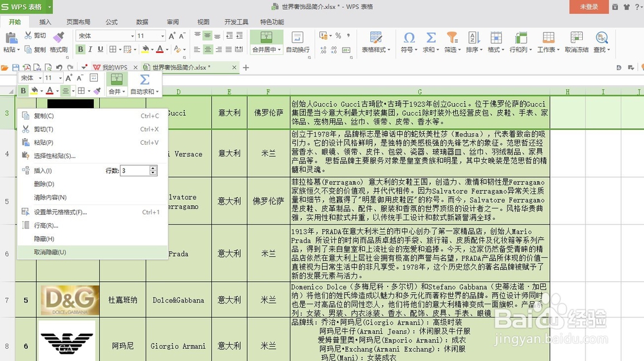Click fill color yellow swatch in ribbon
The width and height of the screenshot is (644, 361).
click(x=145, y=50)
